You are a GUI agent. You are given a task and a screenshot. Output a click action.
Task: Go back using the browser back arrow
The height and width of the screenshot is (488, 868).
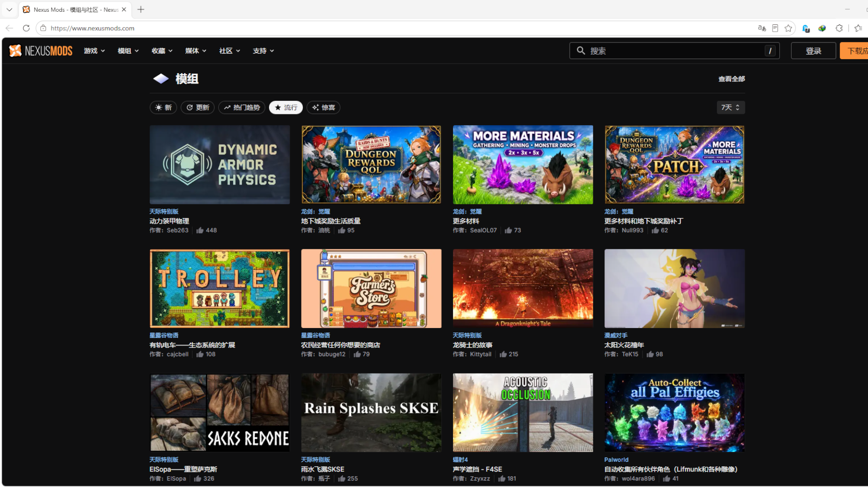click(9, 28)
